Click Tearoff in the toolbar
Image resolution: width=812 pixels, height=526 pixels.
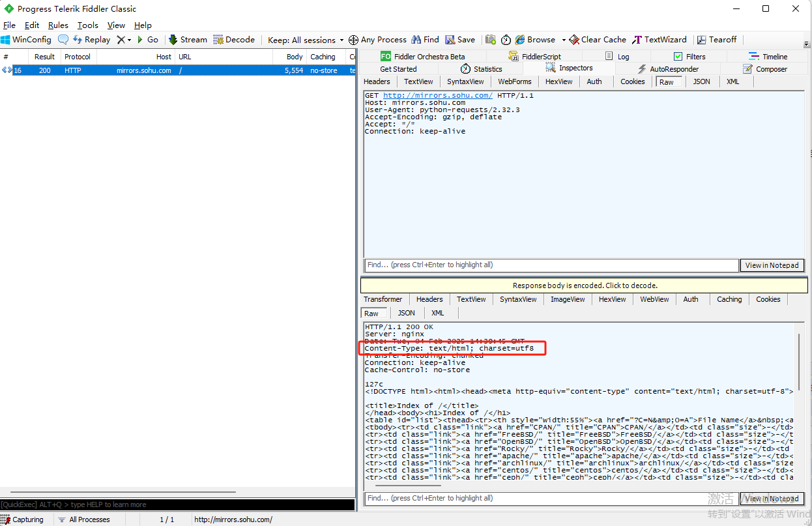pos(716,40)
